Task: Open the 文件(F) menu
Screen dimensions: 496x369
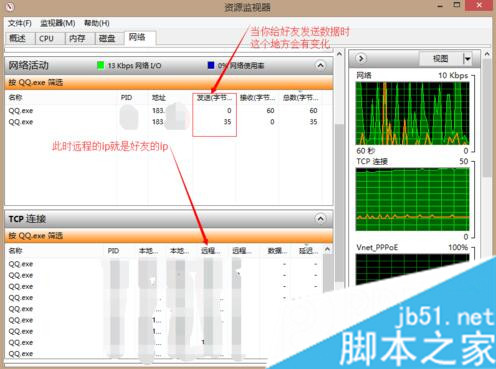Action: point(20,23)
